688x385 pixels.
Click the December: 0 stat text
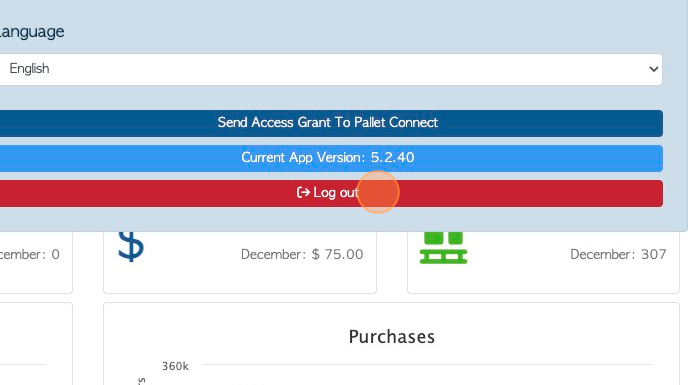(29, 254)
